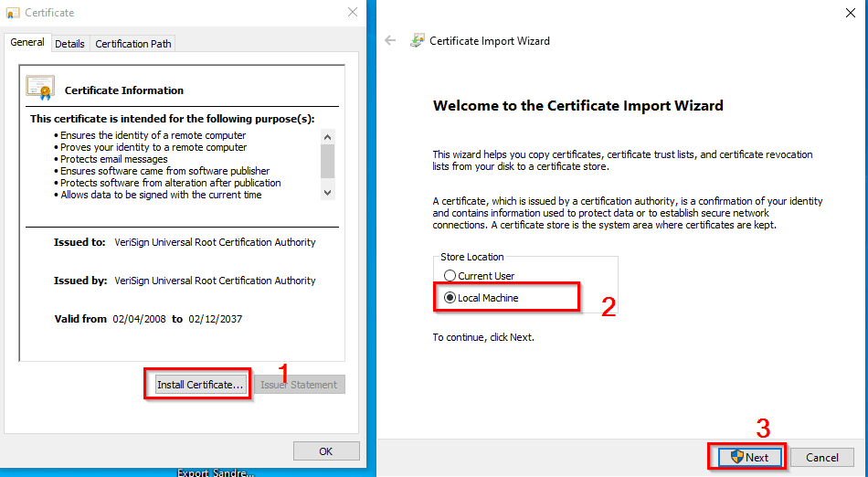Cancel the Certificate Import Wizard
Viewport: 868px width, 477px height.
click(x=821, y=457)
